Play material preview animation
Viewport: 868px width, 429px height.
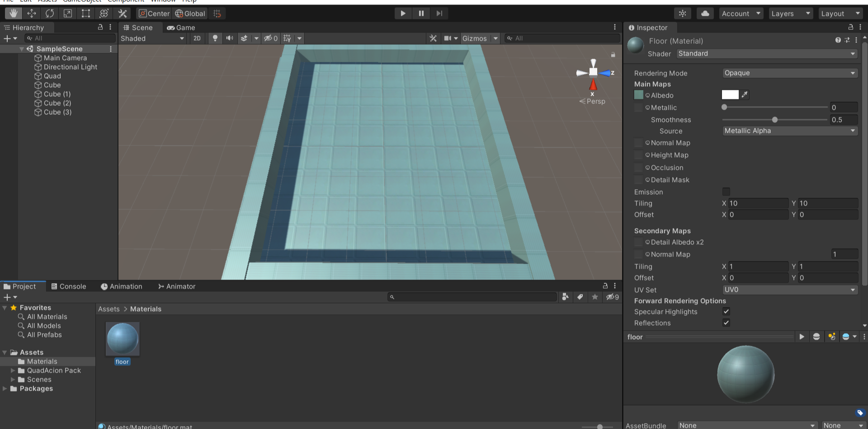[x=802, y=337]
